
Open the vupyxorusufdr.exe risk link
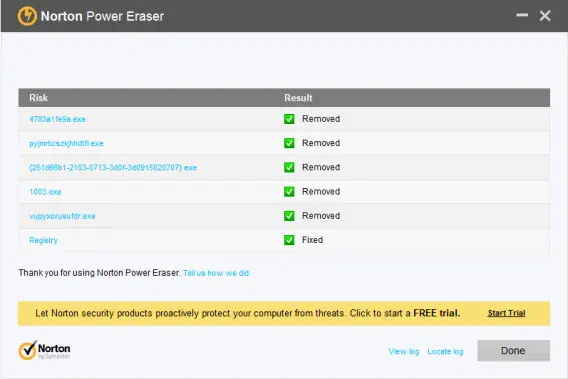tap(62, 216)
